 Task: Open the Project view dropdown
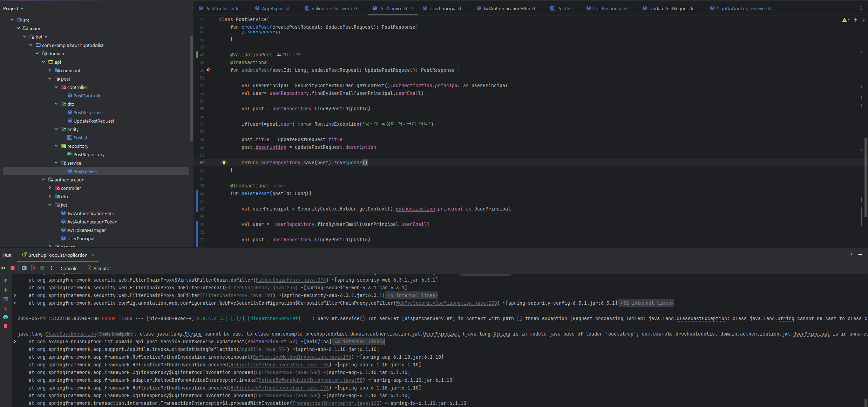click(x=13, y=8)
